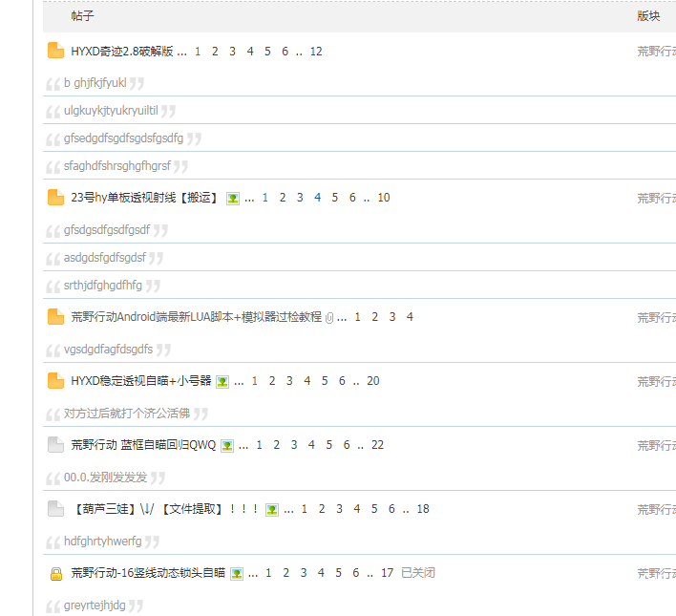
Task: Click reply text 'srthjdfghgdfhfg'
Action: click(103, 286)
